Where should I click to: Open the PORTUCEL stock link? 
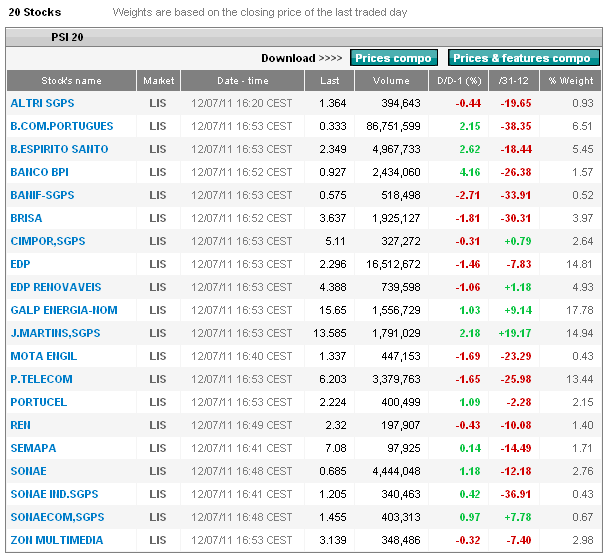click(x=39, y=402)
